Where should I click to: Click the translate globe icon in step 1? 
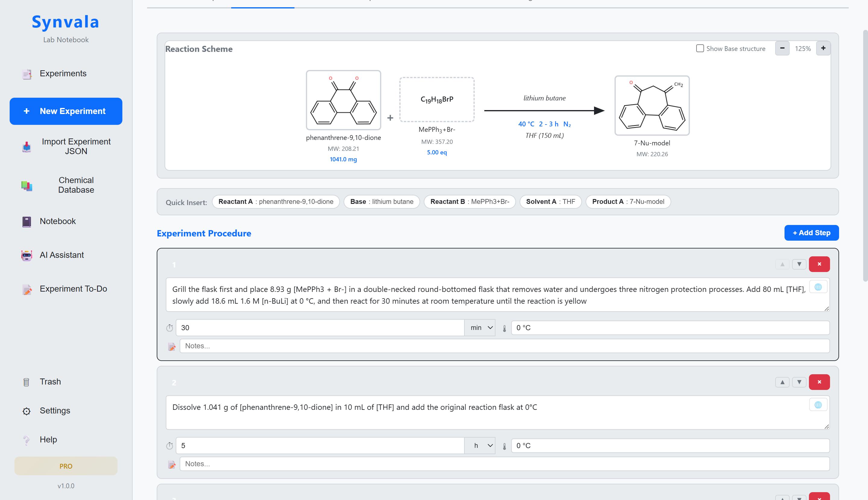818,287
